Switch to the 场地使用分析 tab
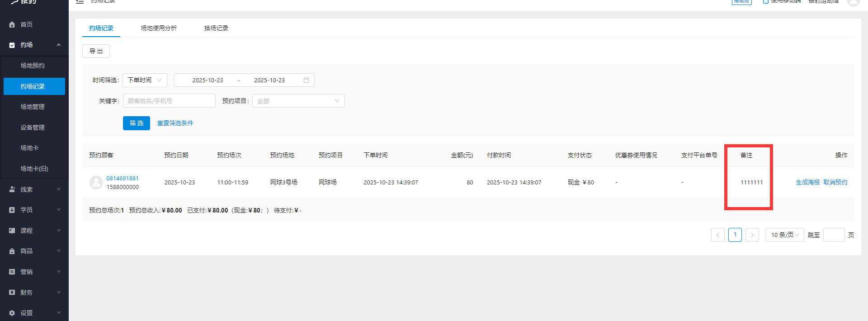The image size is (868, 321). (159, 28)
